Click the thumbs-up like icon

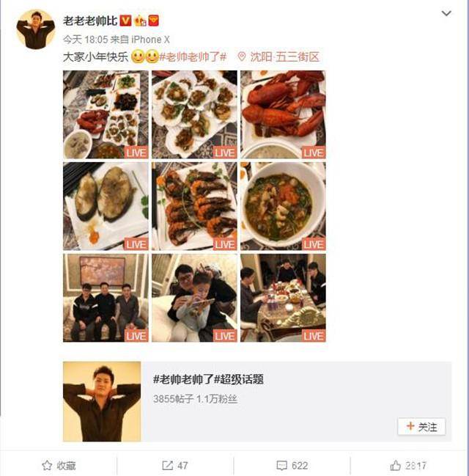click(395, 466)
